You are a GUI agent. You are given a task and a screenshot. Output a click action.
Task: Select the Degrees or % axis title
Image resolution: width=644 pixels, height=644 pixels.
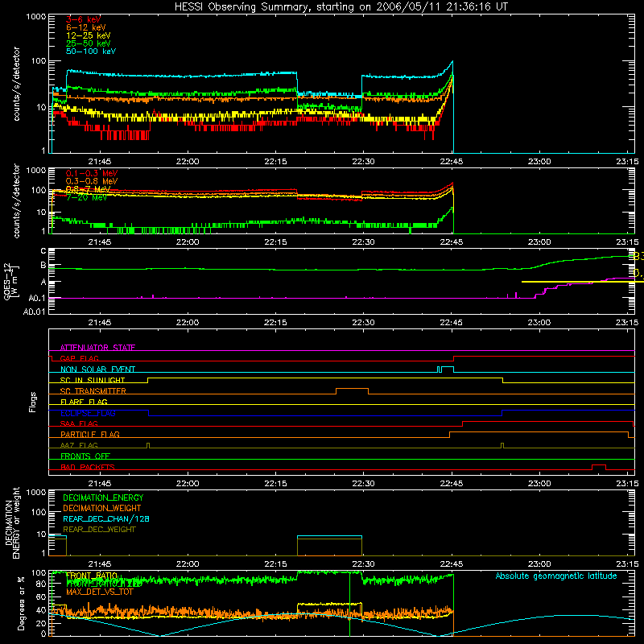pos(21,603)
